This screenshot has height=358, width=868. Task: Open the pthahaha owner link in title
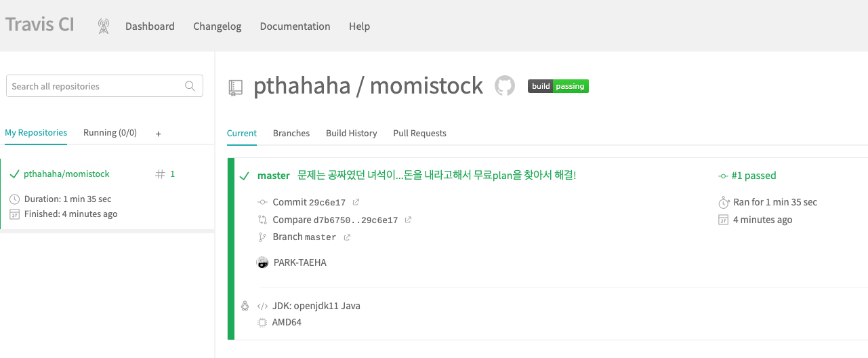click(302, 86)
